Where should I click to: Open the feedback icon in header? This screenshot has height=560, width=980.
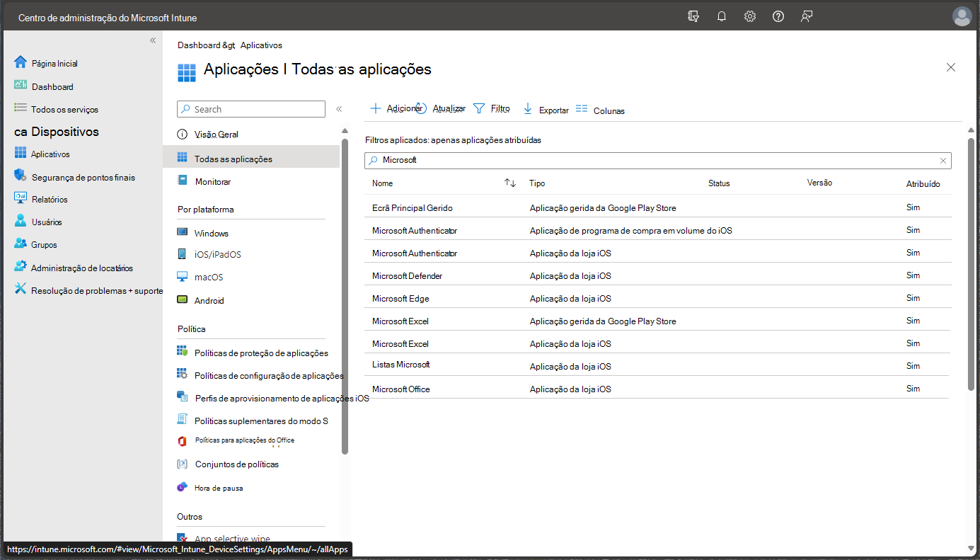pos(807,16)
